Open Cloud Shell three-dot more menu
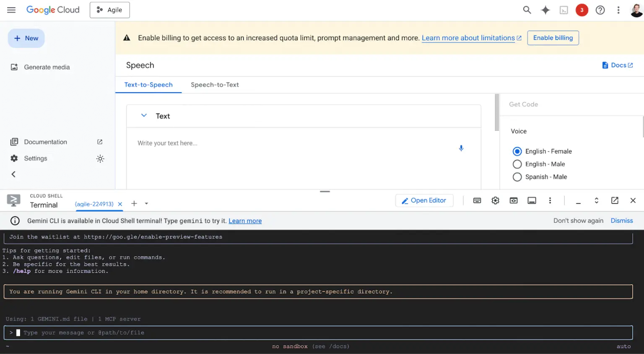The width and height of the screenshot is (644, 354). [x=550, y=200]
